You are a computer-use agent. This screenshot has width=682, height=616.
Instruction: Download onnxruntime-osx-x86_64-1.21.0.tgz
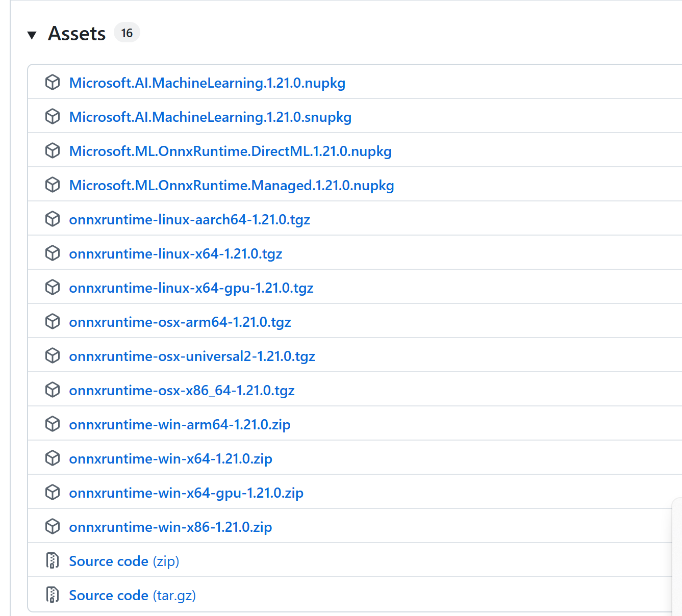[182, 390]
